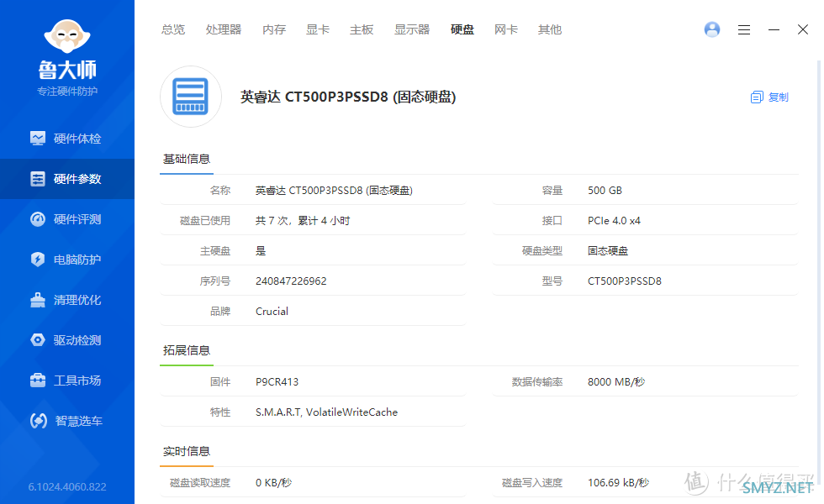Image resolution: width=824 pixels, height=504 pixels.
Task: Click the 实时信息 section header
Action: pyautogui.click(x=187, y=451)
